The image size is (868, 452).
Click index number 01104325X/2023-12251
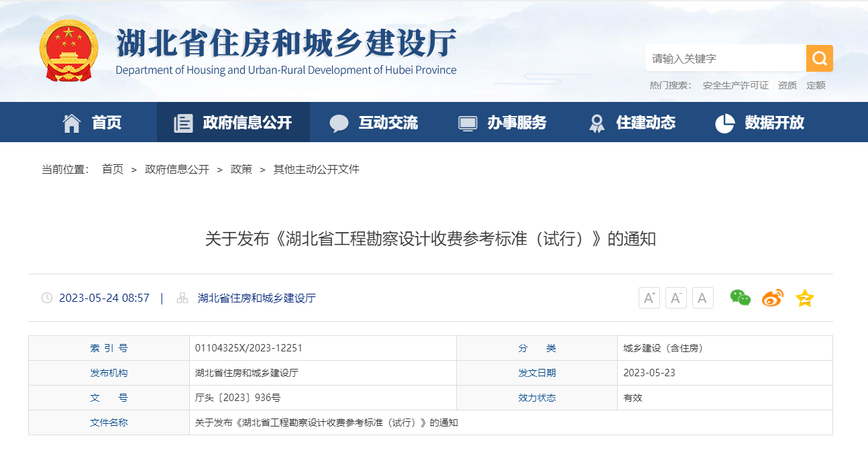pos(249,348)
